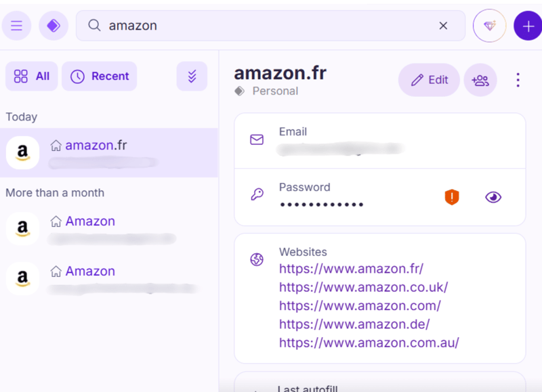Open the https://www.amazon.com.au/ link
The width and height of the screenshot is (542, 392).
(369, 343)
